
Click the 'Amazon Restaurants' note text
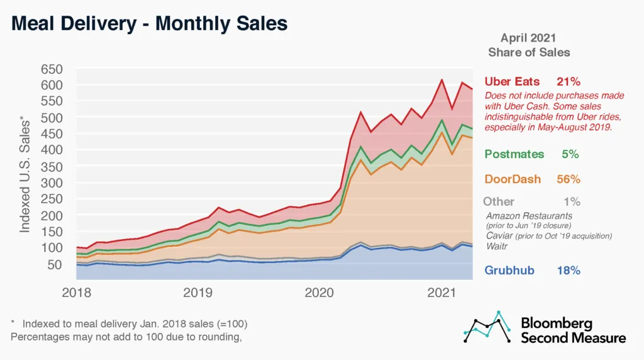click(529, 216)
